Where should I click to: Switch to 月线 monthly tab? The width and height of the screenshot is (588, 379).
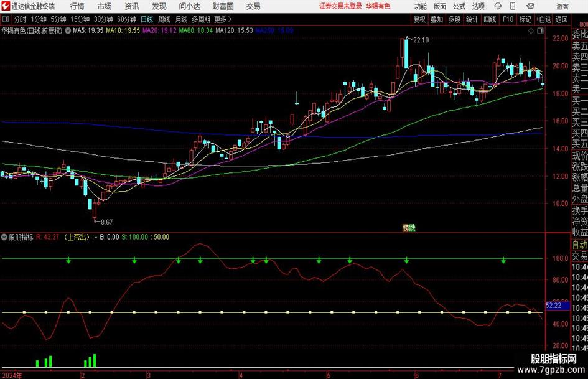point(182,19)
